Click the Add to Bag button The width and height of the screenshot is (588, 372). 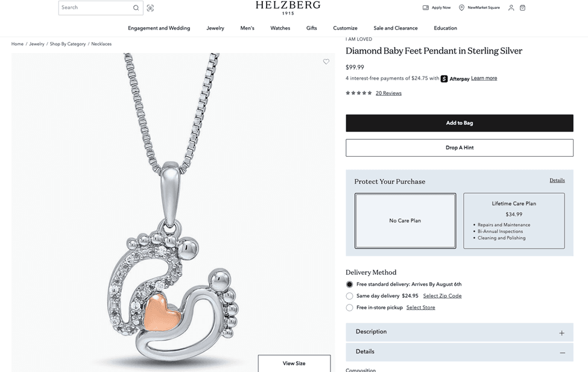(x=460, y=123)
